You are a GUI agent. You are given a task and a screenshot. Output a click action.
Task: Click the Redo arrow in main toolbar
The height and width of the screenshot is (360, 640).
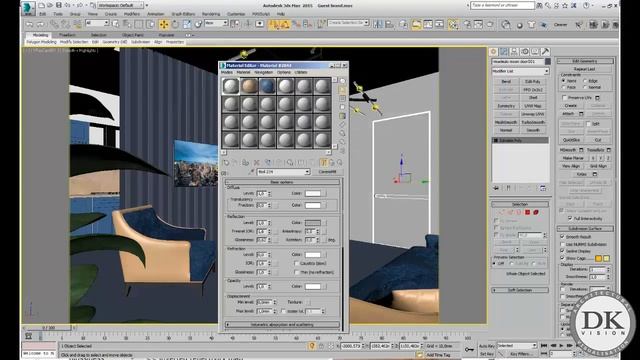(x=41, y=24)
